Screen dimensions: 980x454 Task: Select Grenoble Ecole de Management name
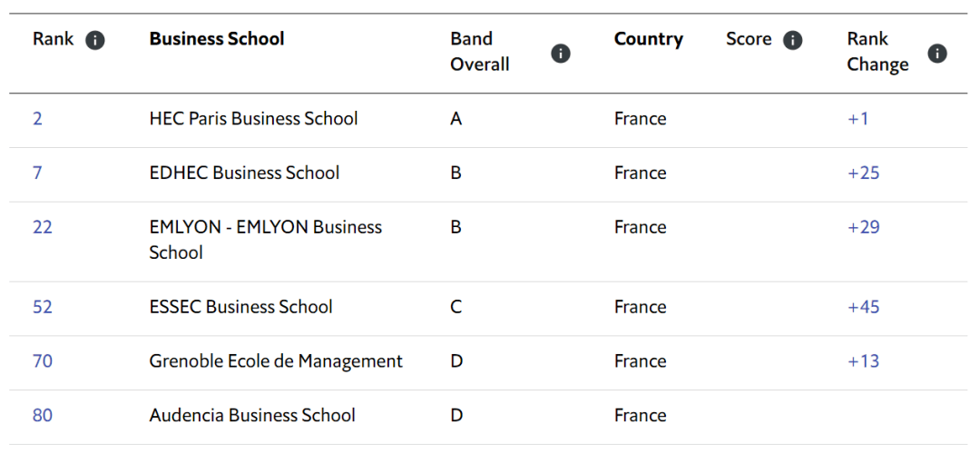[x=276, y=361]
